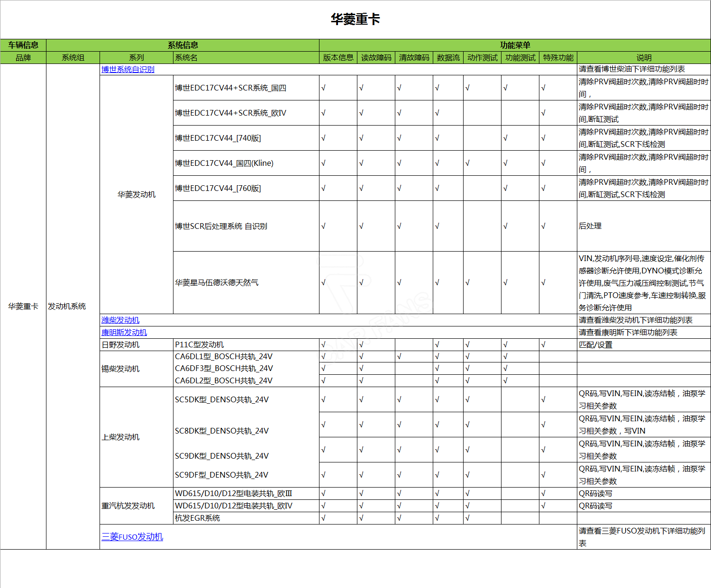Select cell WD615/D10/D12型电装共轨_欧IV
Viewport: 711px width, 588px height.
tap(246, 506)
